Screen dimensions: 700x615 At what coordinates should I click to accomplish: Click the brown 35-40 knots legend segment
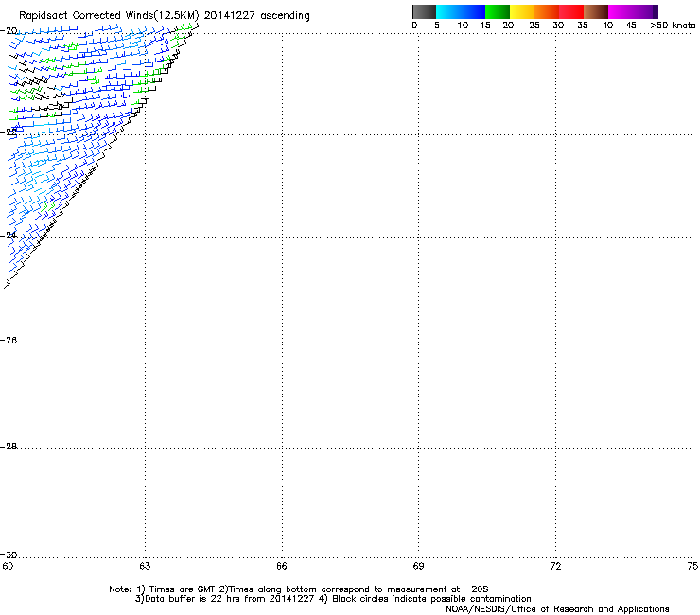coord(596,11)
